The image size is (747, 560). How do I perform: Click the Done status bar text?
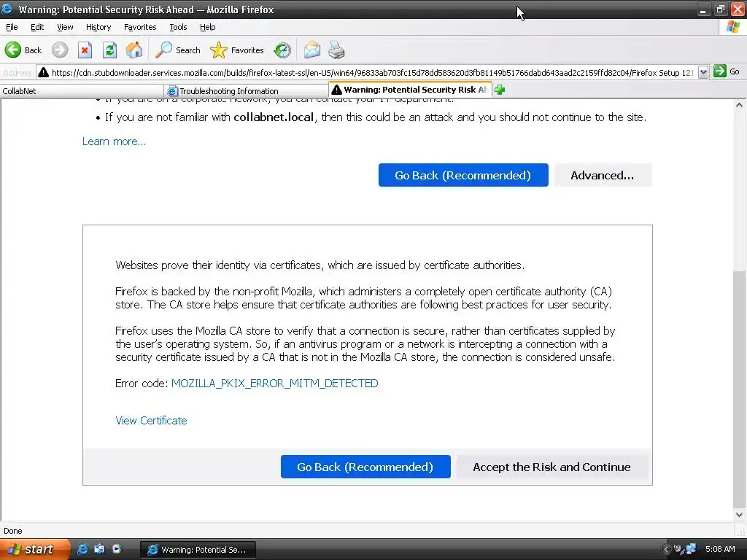(x=13, y=531)
